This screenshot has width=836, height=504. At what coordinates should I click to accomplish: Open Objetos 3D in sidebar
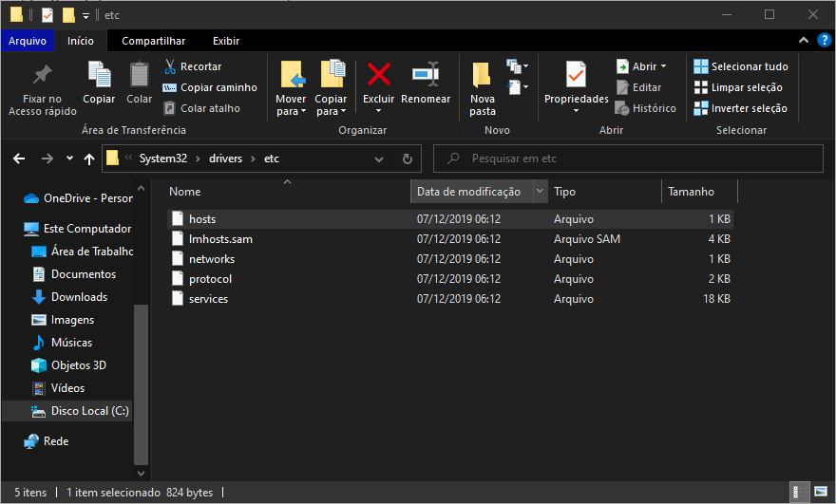(68, 365)
